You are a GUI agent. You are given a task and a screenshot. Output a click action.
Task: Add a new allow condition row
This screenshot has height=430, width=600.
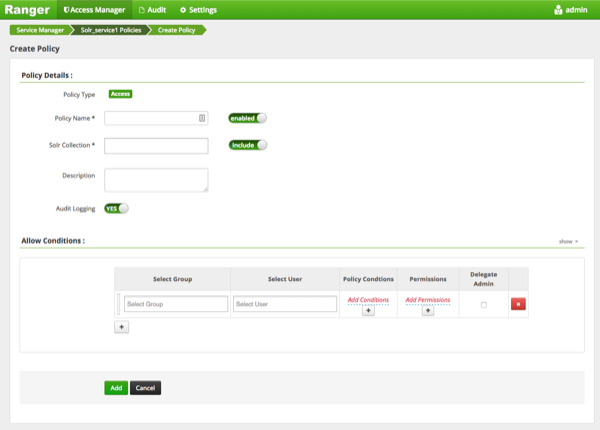coord(122,326)
